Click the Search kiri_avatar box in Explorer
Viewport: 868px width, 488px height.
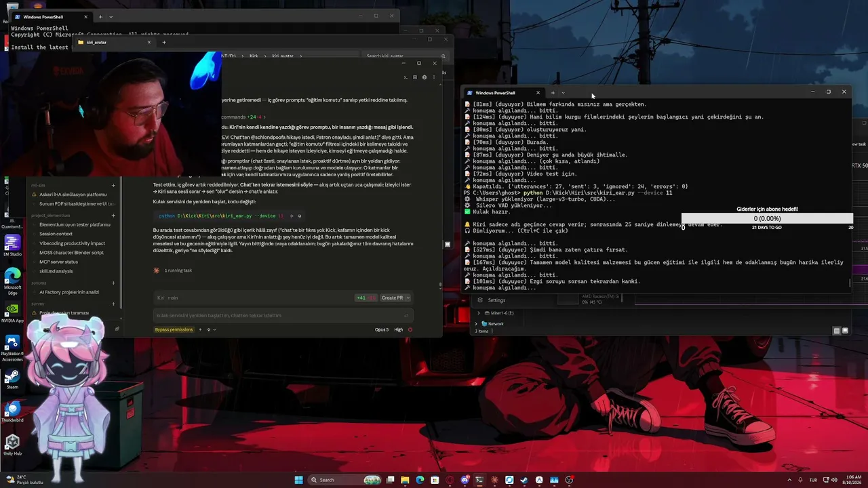(406, 56)
